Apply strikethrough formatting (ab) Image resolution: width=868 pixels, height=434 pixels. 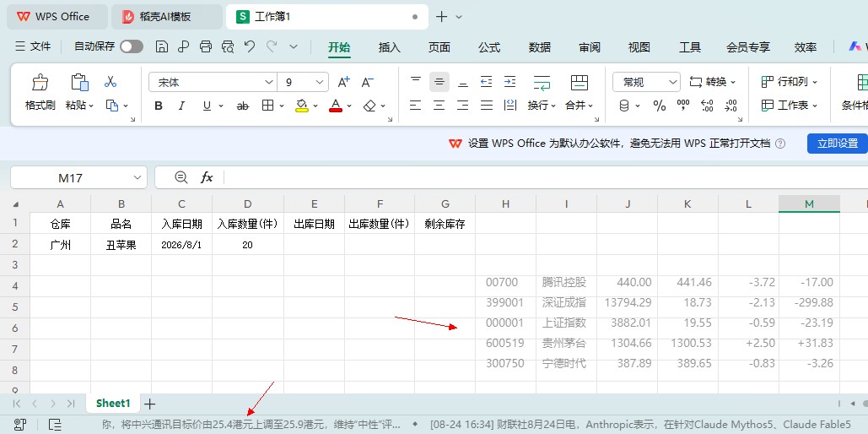[242, 106]
